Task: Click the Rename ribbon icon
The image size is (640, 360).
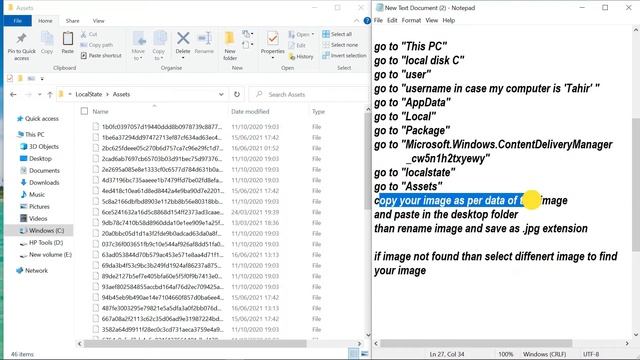Action: (204, 39)
